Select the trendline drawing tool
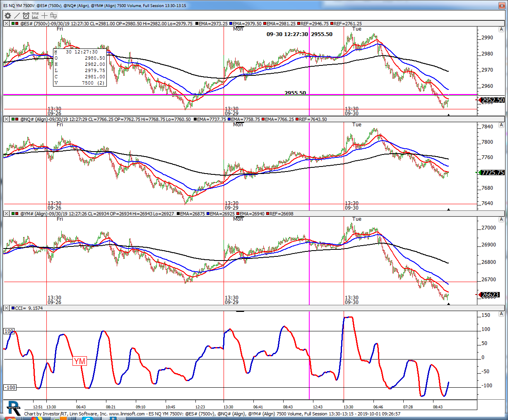Viewport: 508px width, 420px height. click(17, 16)
